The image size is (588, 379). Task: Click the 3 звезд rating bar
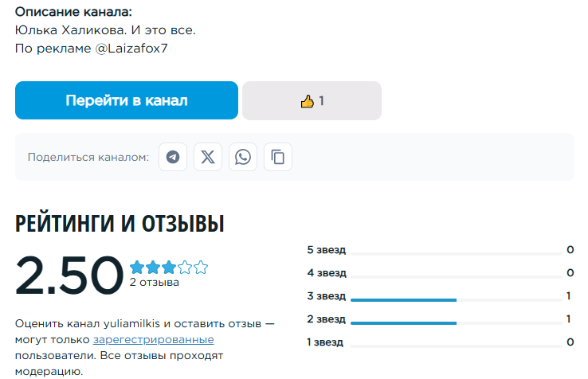click(x=455, y=300)
